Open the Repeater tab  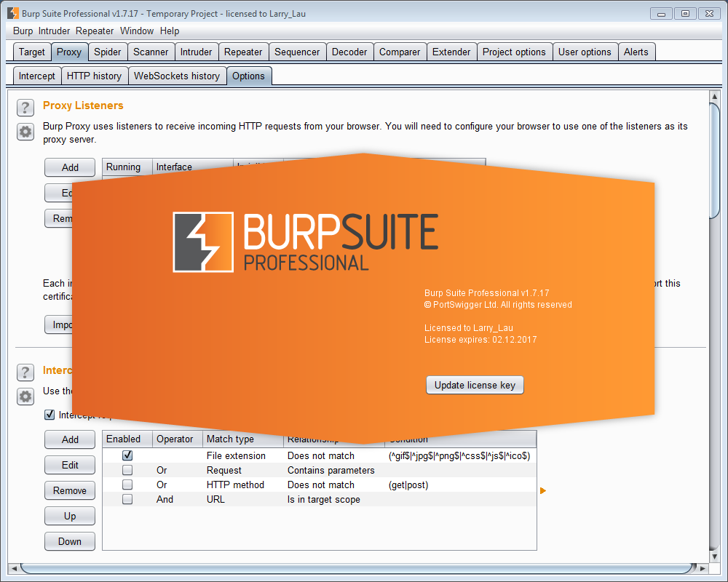click(243, 52)
